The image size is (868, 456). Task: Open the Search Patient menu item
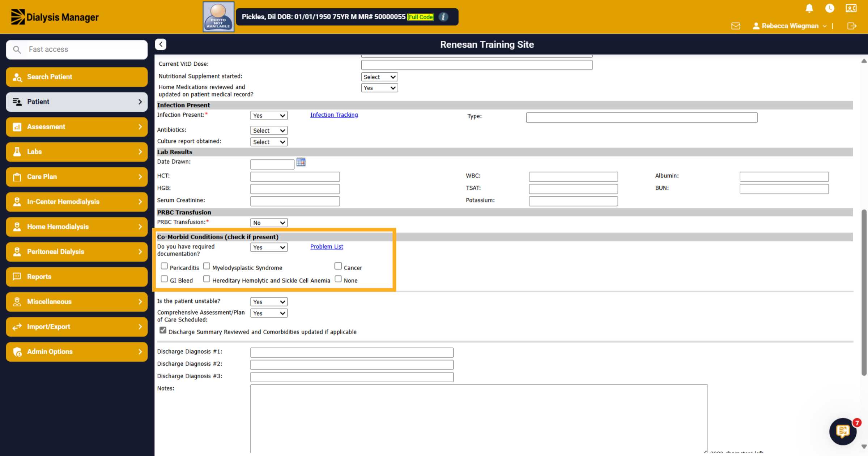point(77,77)
